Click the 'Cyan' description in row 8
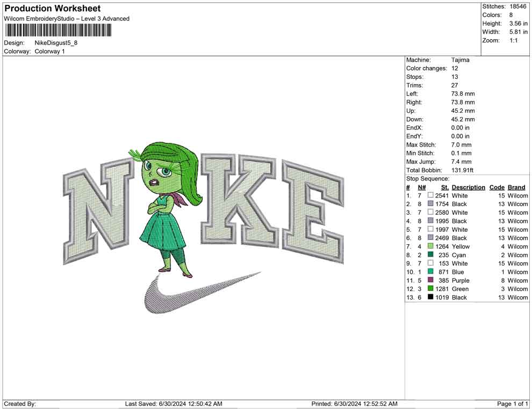This screenshot has width=532, height=409. pyautogui.click(x=459, y=255)
